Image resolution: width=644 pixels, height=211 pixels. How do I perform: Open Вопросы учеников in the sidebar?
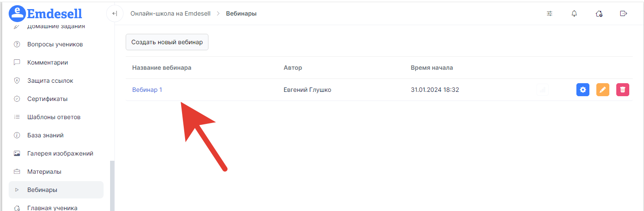55,44
